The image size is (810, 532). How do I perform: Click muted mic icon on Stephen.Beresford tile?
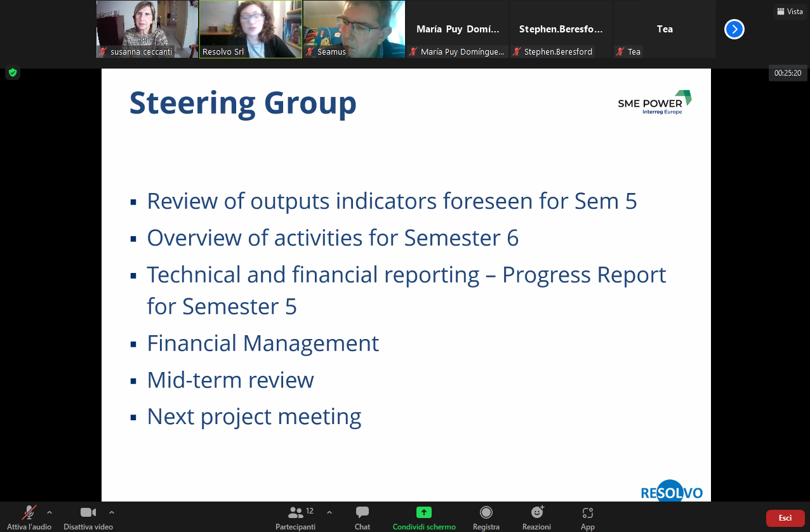(517, 52)
